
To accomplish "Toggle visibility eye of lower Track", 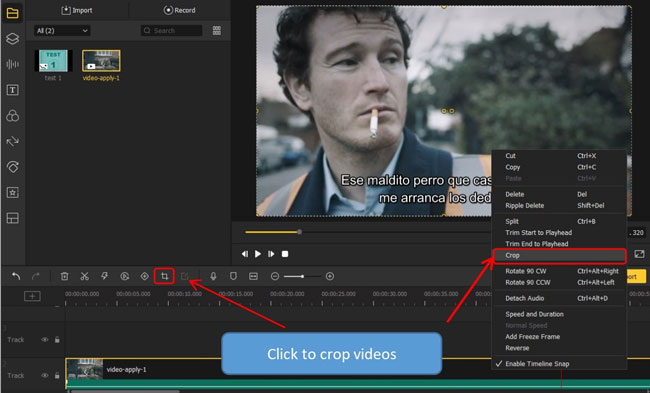I will point(44,375).
